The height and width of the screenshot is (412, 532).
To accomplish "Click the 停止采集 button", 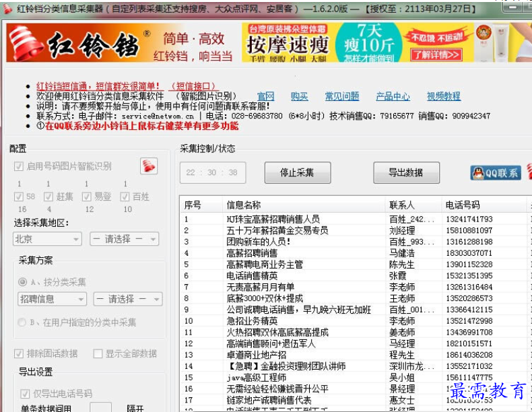I will (x=298, y=172).
